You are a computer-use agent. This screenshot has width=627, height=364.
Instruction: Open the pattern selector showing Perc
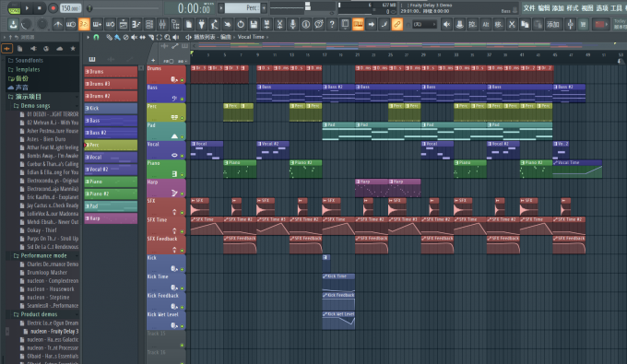pos(242,8)
